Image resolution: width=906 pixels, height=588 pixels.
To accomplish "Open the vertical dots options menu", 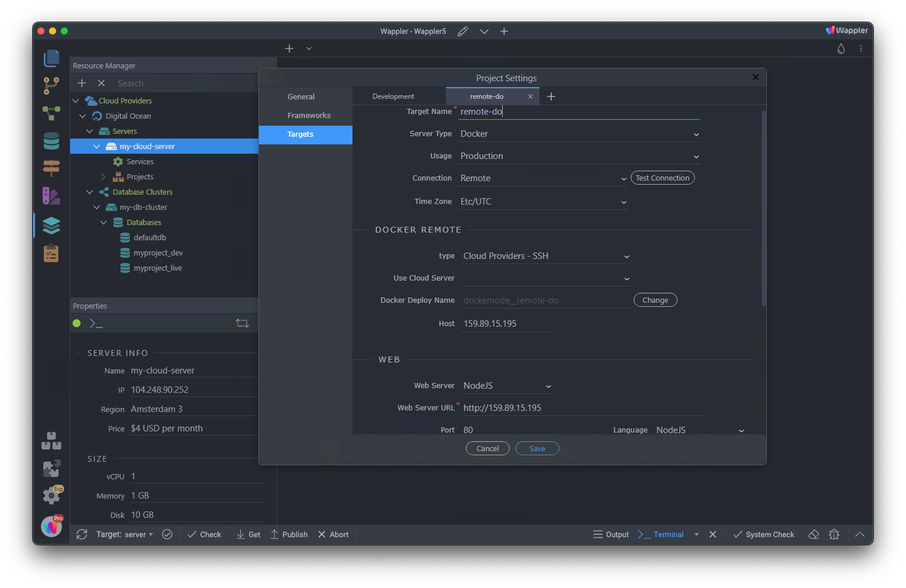I will pyautogui.click(x=861, y=49).
